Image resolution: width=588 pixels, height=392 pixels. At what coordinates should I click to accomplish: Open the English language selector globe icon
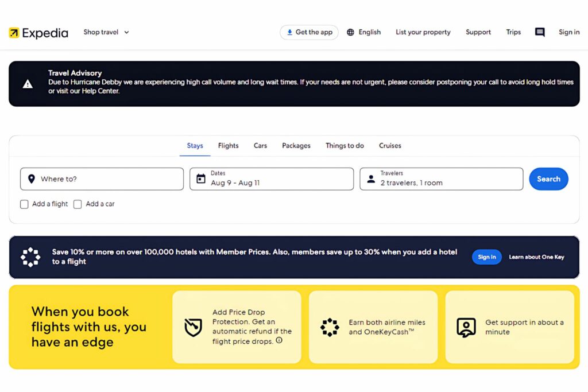tap(351, 32)
